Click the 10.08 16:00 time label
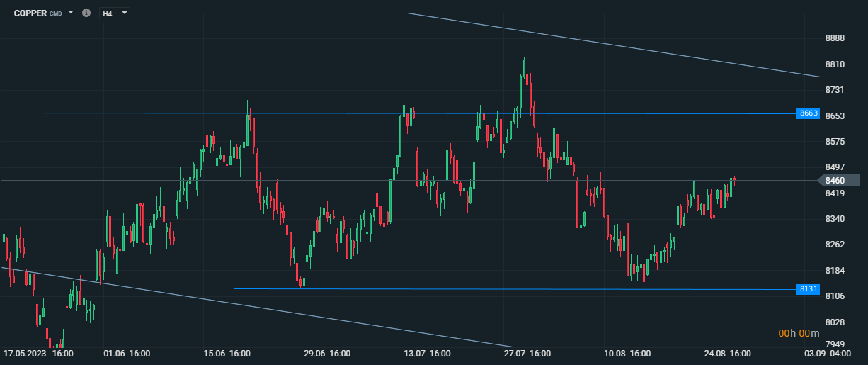 [627, 353]
